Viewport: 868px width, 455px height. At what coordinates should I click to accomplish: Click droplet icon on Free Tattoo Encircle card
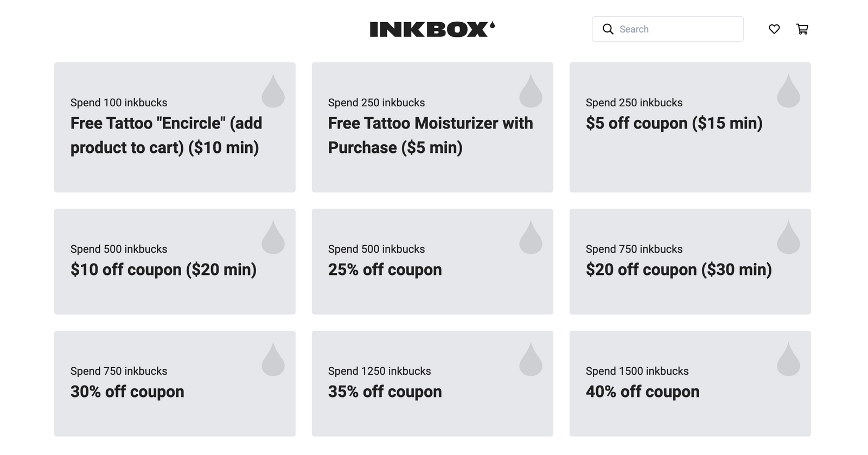273,91
